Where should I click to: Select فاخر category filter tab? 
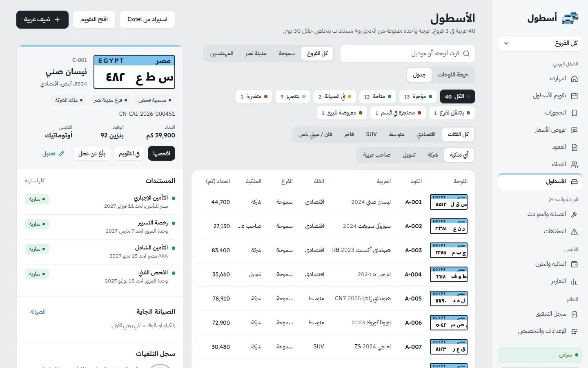pos(349,135)
